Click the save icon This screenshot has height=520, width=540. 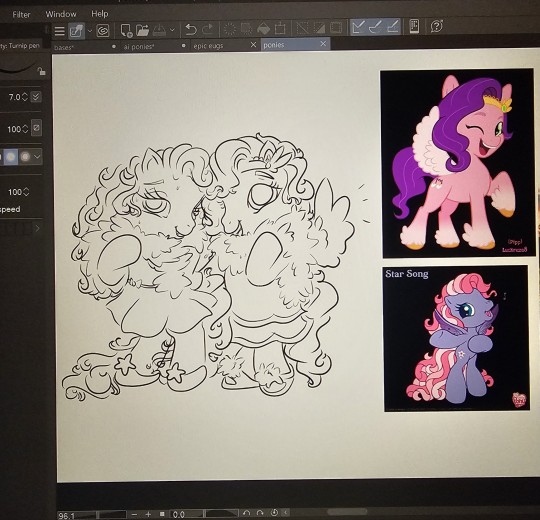click(x=159, y=30)
